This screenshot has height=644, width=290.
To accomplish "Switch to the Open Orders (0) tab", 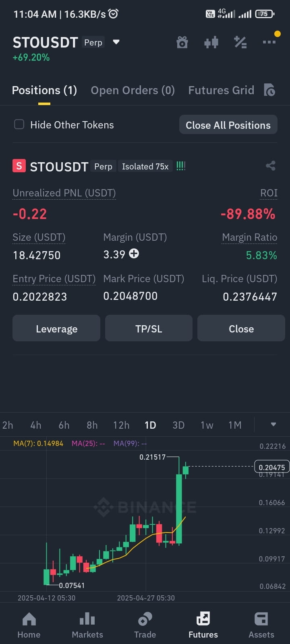I will [133, 90].
